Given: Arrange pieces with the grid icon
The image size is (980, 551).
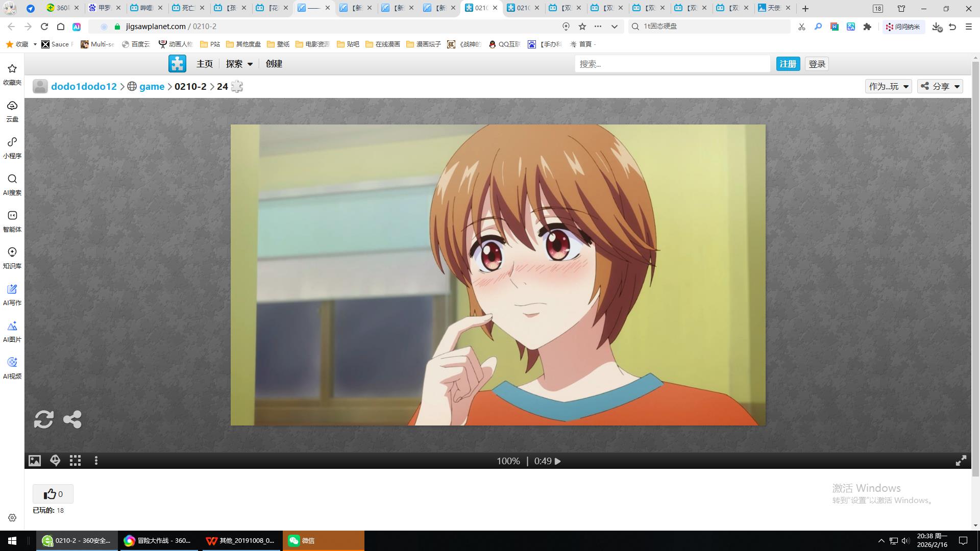Looking at the screenshot, I should [76, 461].
